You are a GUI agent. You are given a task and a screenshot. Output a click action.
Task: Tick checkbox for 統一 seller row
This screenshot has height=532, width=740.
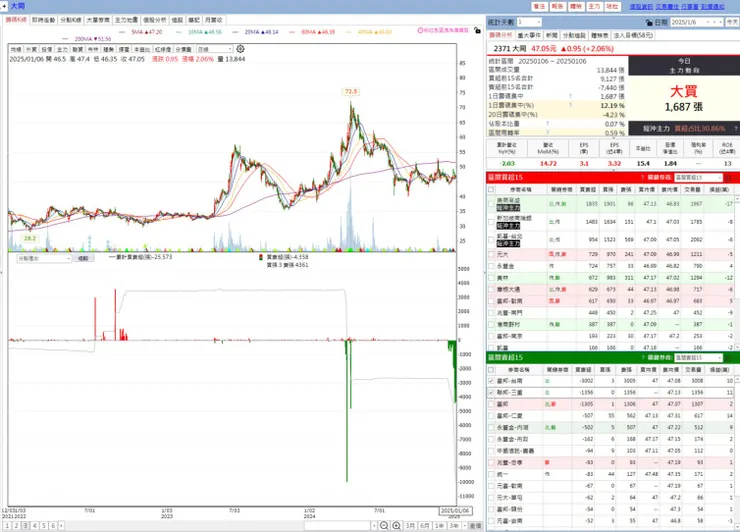tap(491, 474)
